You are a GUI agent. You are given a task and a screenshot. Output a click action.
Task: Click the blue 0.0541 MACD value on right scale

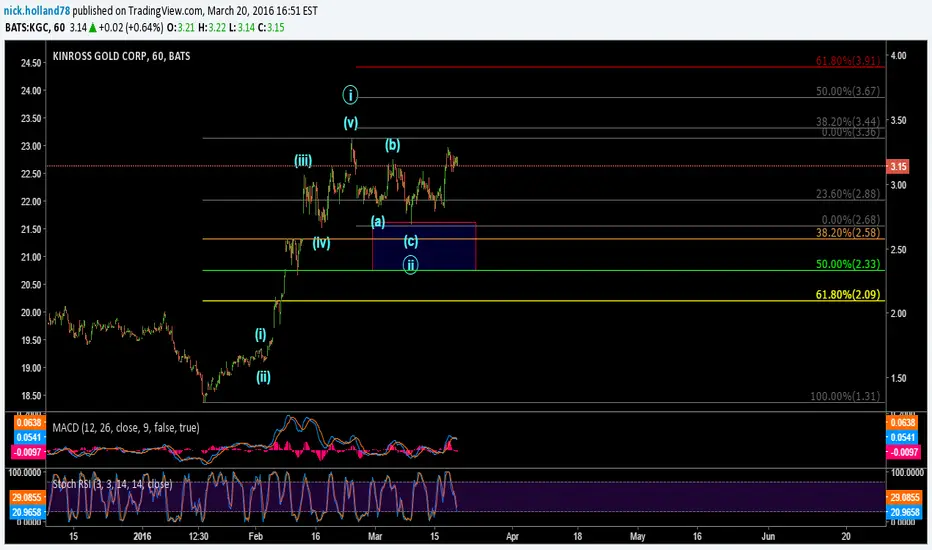pyautogui.click(x=902, y=438)
